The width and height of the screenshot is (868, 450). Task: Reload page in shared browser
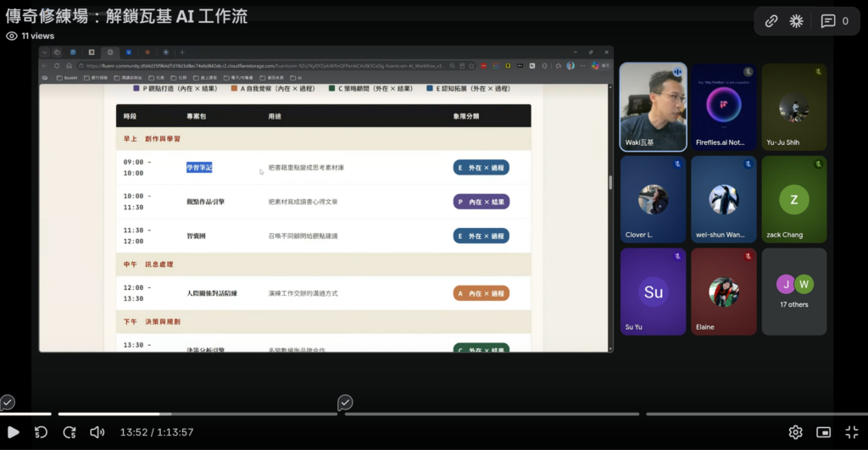tap(57, 66)
